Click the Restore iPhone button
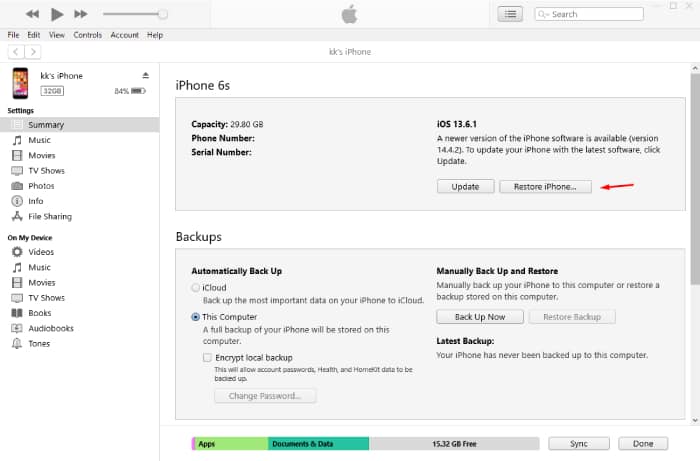 545,187
